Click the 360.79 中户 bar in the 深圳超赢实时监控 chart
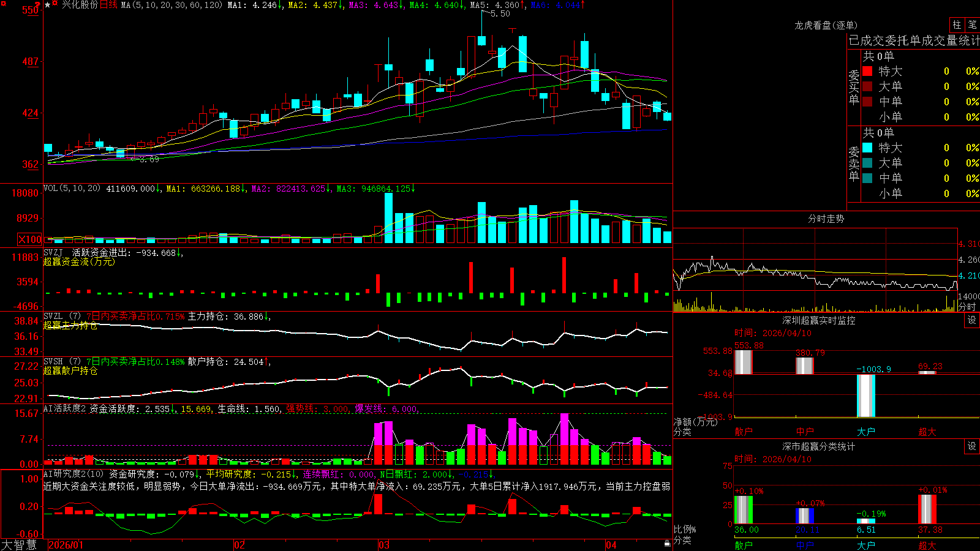980x551 pixels. [804, 365]
